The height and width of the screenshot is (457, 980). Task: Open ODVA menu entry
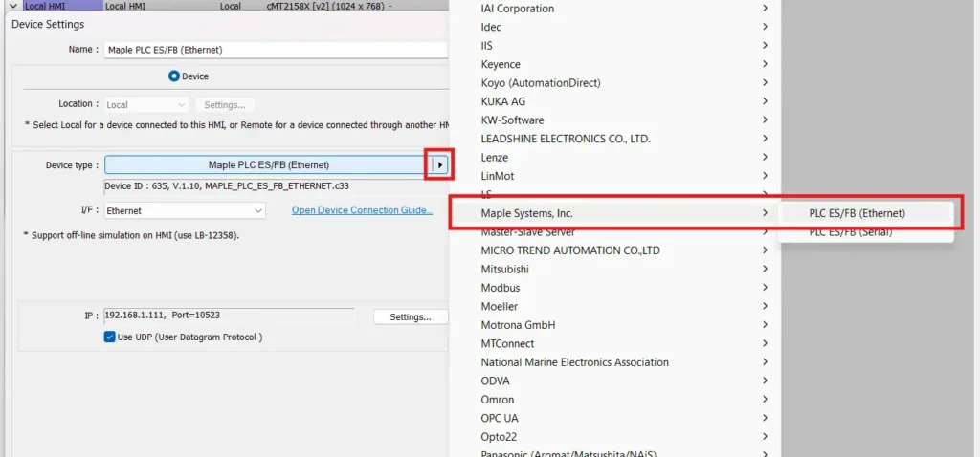coord(614,381)
